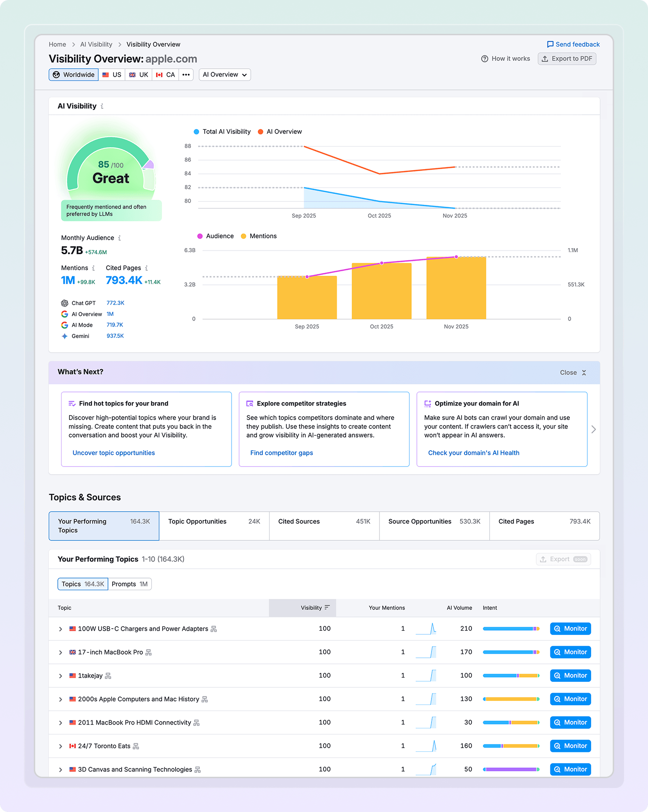Click the Nov 2025 mentions bar
The image size is (648, 812).
456,288
